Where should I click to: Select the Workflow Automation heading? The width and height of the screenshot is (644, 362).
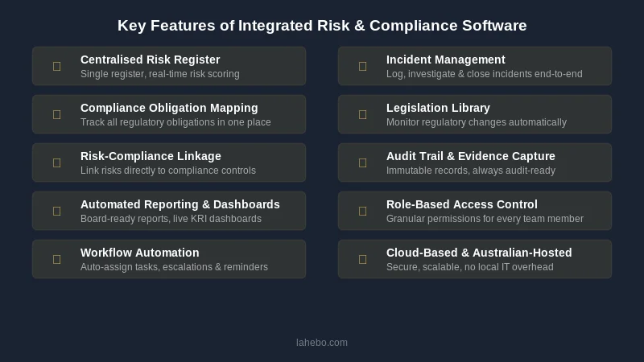coord(139,253)
